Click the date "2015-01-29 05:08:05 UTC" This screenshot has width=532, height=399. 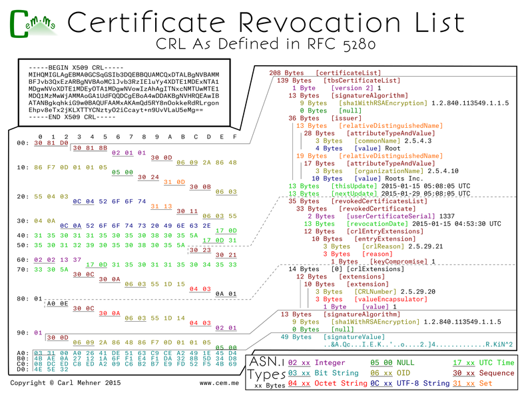[x=425, y=194]
